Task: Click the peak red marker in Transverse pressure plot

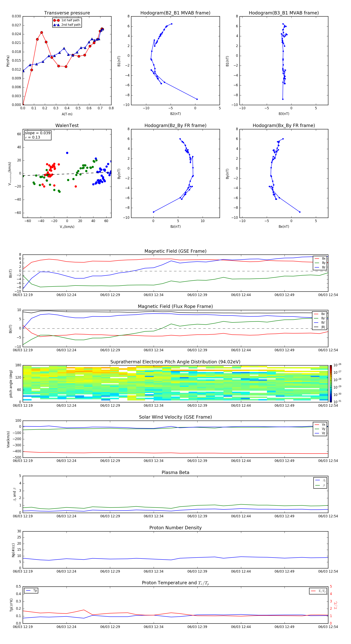Action: tap(102, 29)
